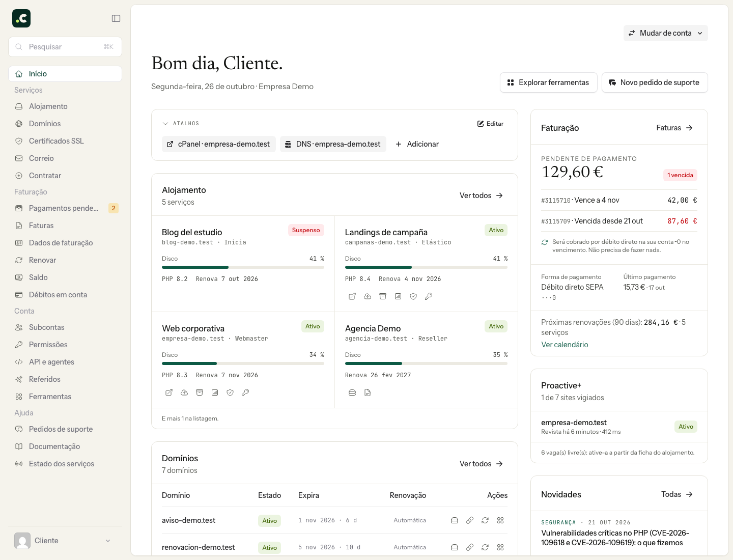Open Pagamentos pendentes sidebar item
The height and width of the screenshot is (560, 733).
coord(65,208)
